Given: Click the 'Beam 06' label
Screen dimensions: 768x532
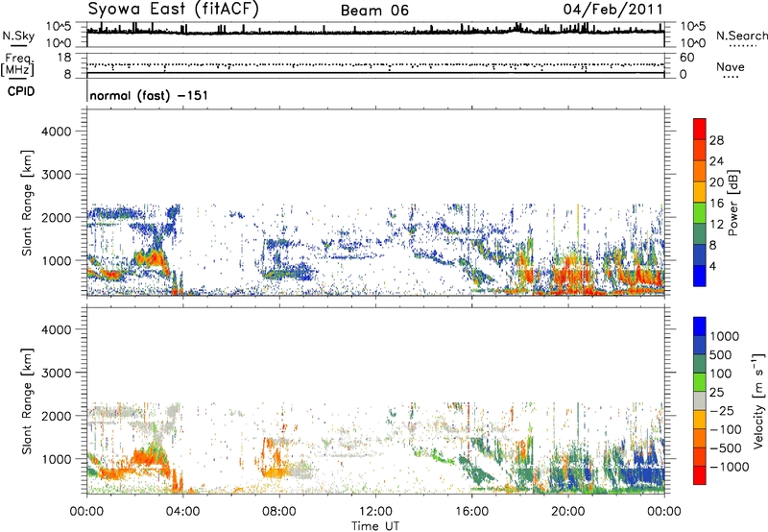Looking at the screenshot, I should point(374,11).
